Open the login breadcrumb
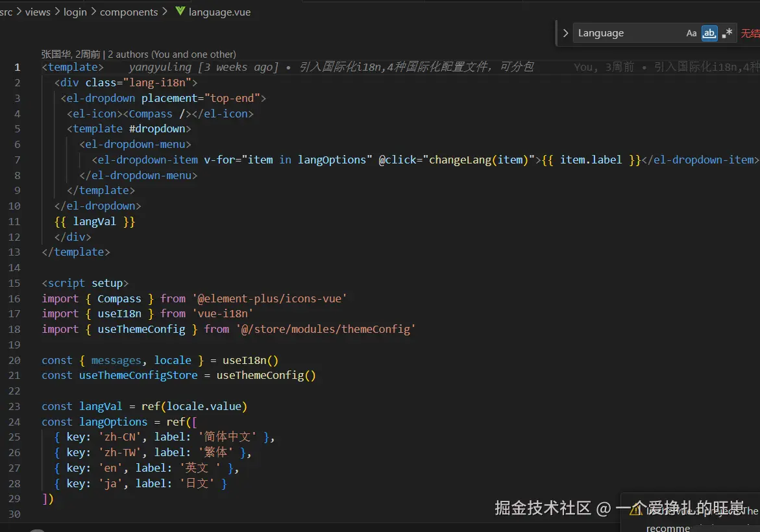Viewport: 760px width, 532px height. coord(75,12)
